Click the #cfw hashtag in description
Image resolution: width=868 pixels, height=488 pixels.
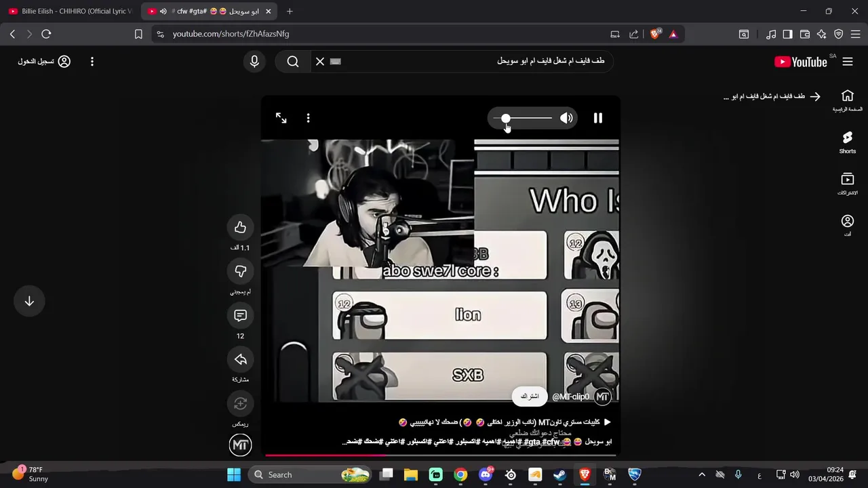tap(551, 442)
